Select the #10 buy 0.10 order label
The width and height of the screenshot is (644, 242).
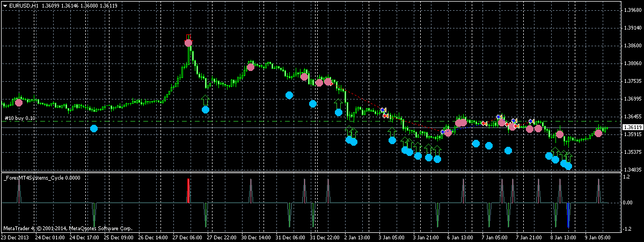click(x=20, y=118)
